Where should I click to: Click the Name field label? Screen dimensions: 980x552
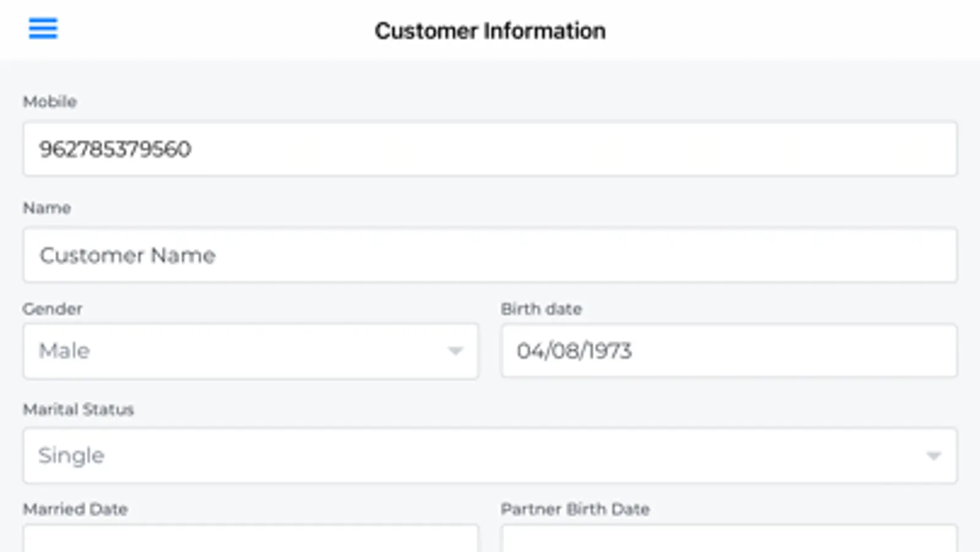(47, 208)
